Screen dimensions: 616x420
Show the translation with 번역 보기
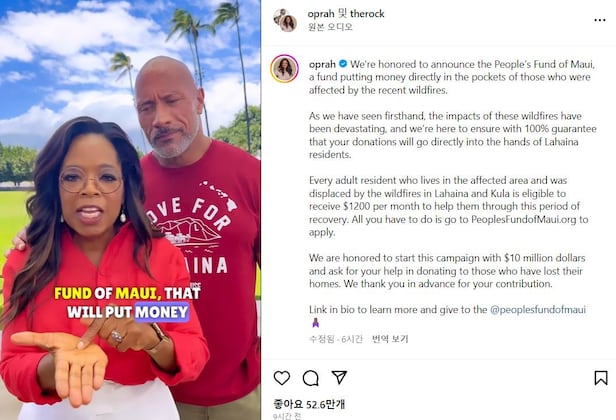(x=390, y=339)
